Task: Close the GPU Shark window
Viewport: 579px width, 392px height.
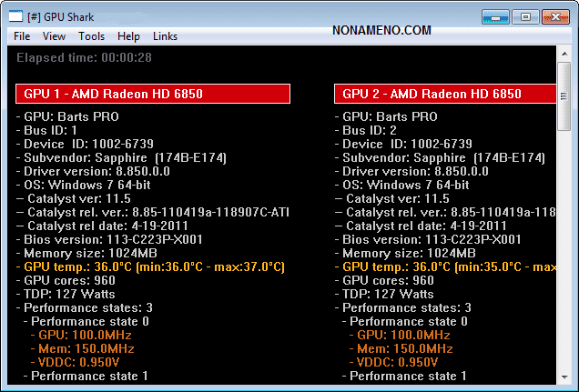Action: click(x=554, y=16)
